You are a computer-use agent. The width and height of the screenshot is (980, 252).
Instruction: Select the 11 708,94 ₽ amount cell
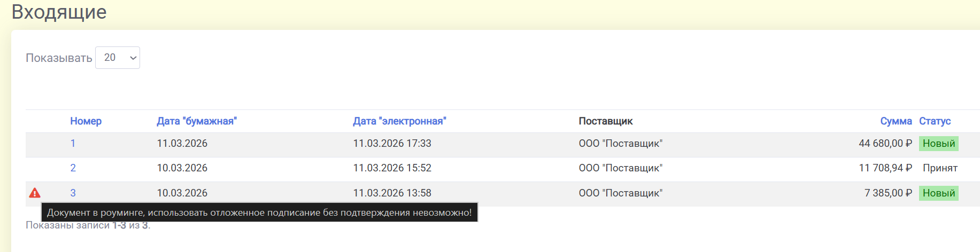click(x=885, y=168)
